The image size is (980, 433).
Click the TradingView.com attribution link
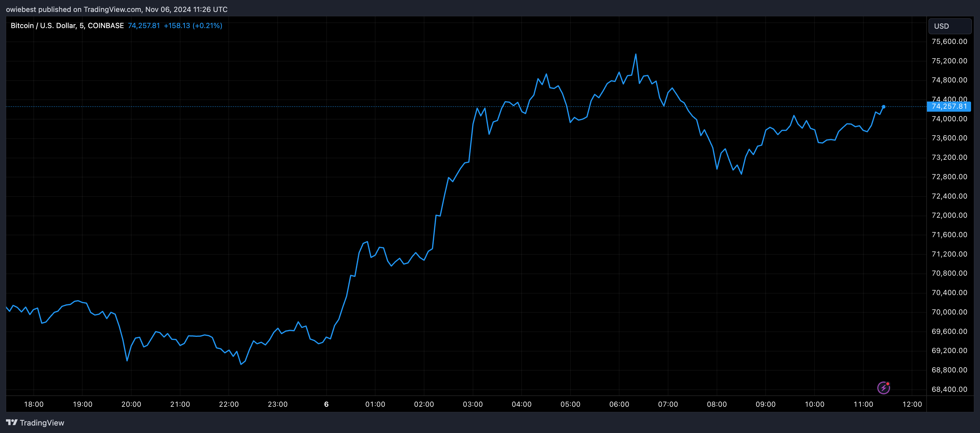pos(111,9)
